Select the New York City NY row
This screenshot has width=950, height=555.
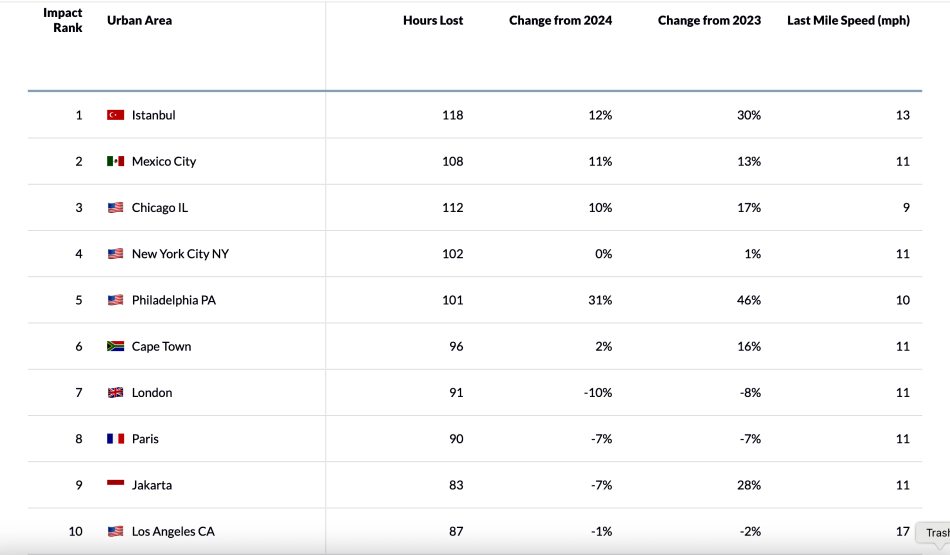coord(180,254)
